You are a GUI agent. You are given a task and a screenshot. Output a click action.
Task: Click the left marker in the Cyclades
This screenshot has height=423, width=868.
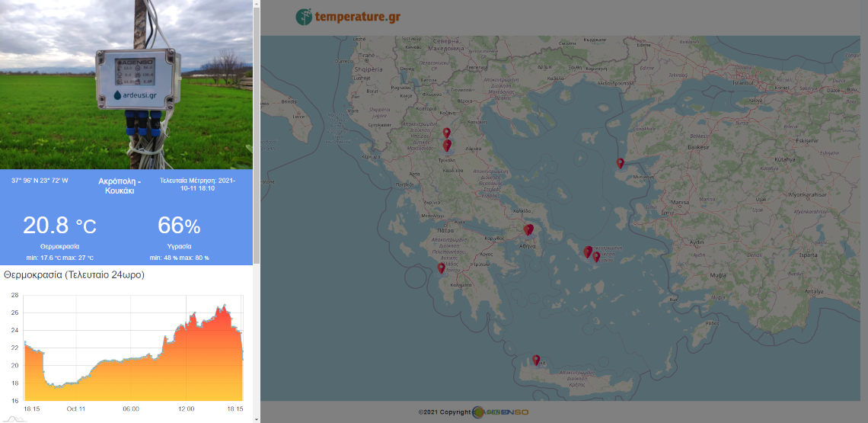point(588,252)
